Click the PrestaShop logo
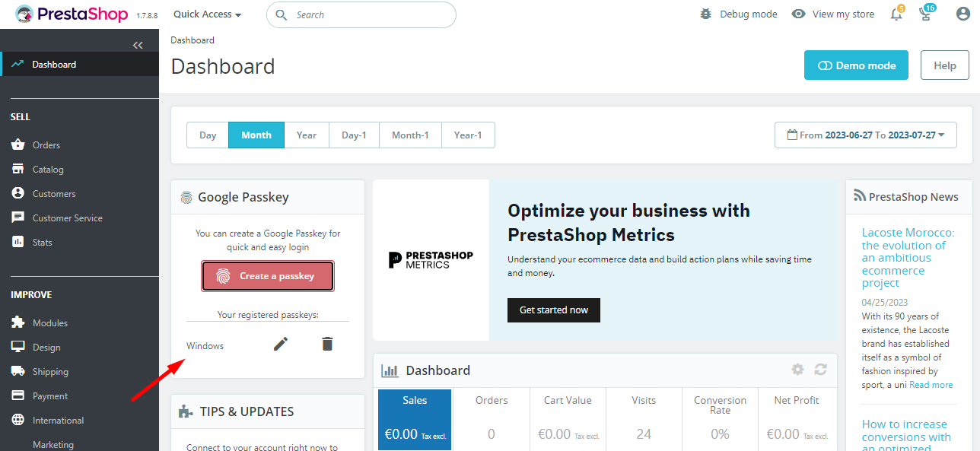 pyautogui.click(x=72, y=14)
